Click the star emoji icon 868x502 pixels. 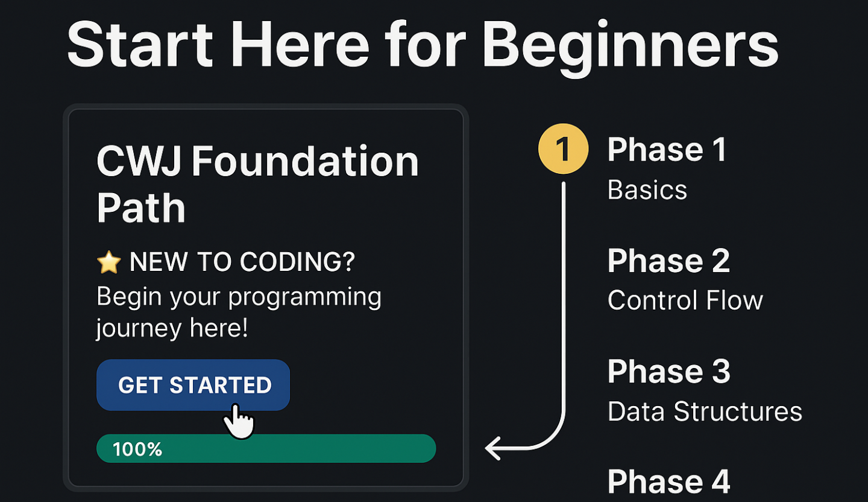[109, 262]
